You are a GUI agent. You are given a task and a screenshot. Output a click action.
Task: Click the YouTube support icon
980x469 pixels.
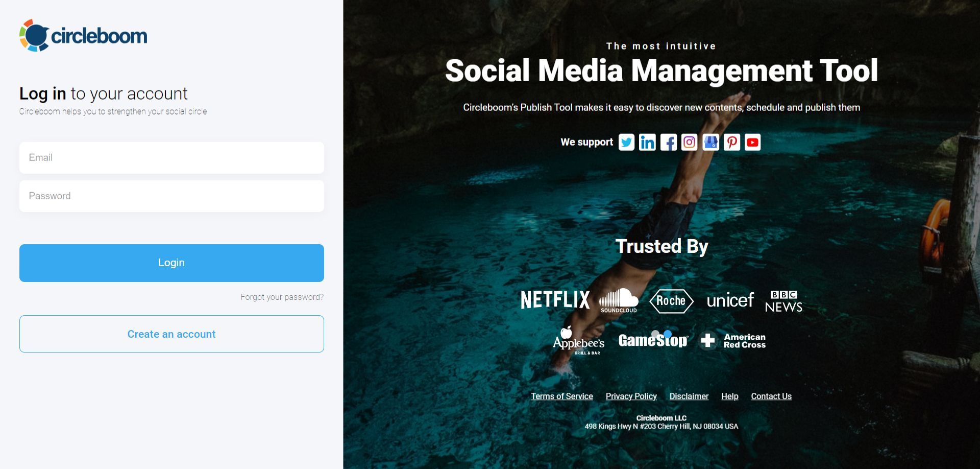click(x=752, y=142)
